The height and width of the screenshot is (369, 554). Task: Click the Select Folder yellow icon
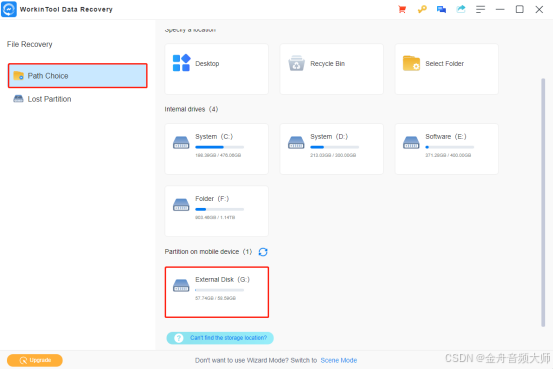411,63
